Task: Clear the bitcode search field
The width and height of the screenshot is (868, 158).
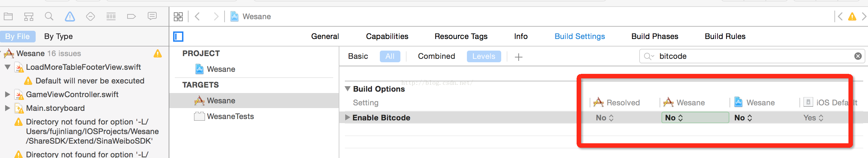Action: click(858, 56)
